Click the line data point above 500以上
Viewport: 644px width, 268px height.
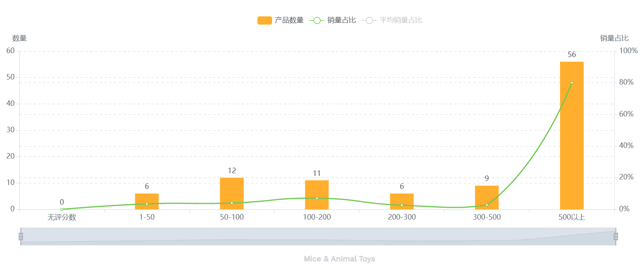(572, 83)
